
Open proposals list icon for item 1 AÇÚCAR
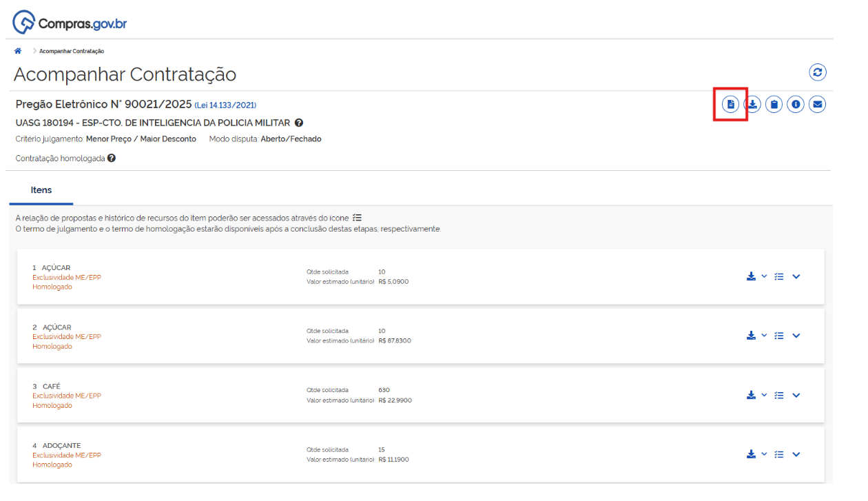[779, 276]
